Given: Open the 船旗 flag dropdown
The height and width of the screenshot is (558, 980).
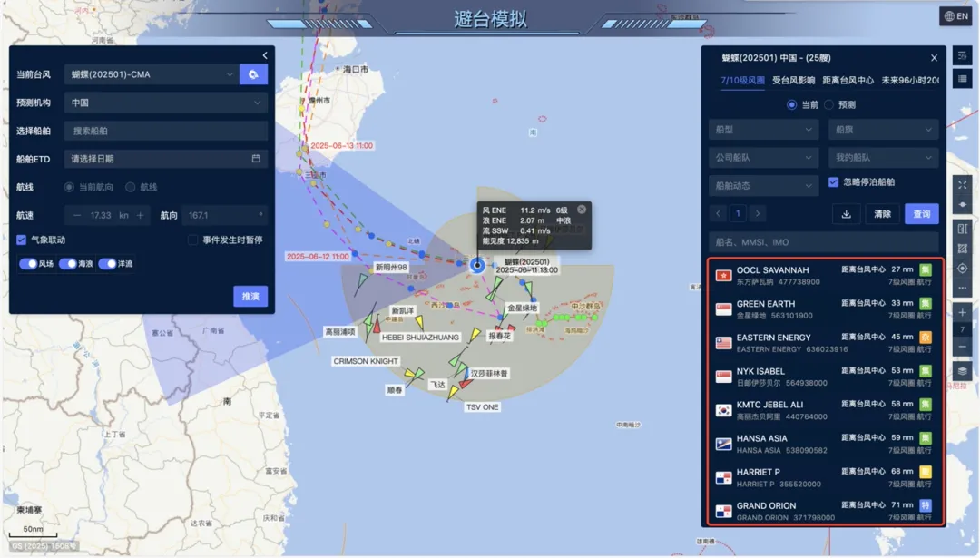Looking at the screenshot, I should [884, 130].
